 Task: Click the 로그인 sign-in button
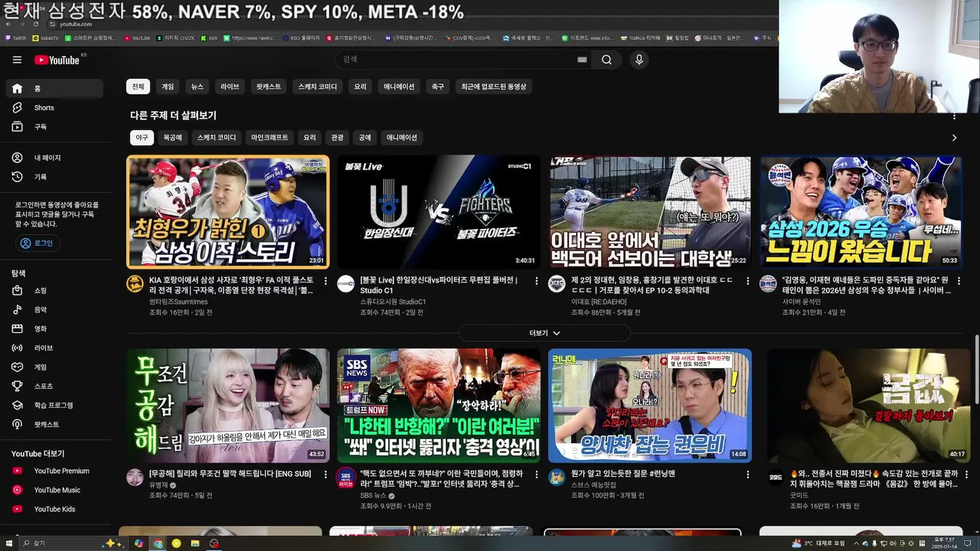click(x=38, y=243)
